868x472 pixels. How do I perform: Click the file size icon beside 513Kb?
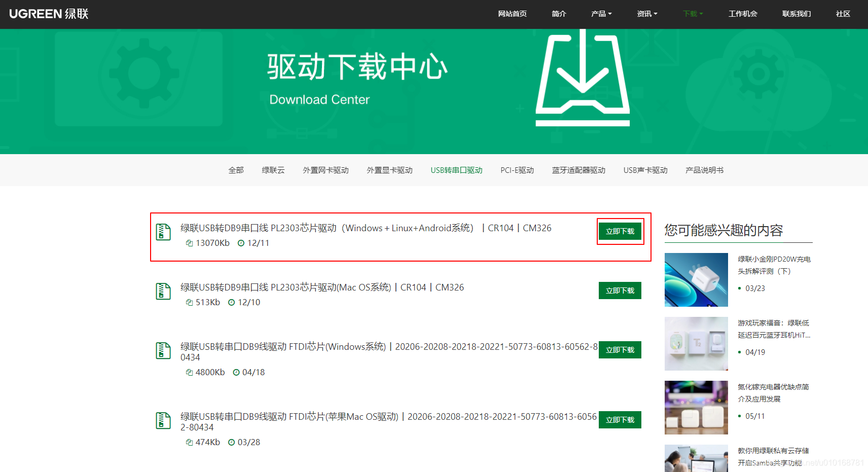tap(189, 303)
